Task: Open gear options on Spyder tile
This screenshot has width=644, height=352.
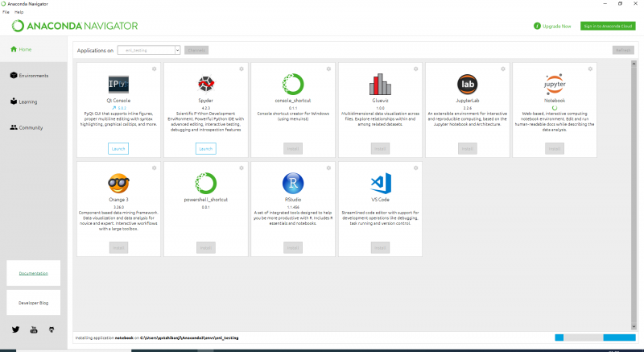Action: point(241,68)
